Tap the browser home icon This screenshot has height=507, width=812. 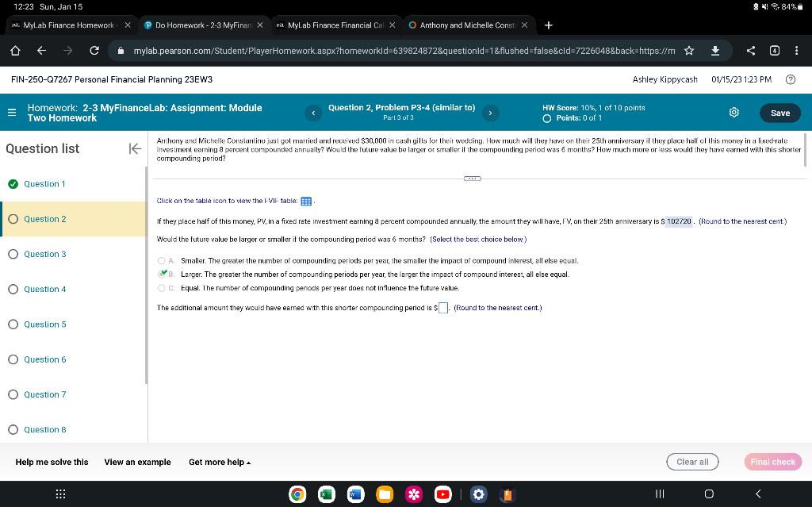[16, 50]
